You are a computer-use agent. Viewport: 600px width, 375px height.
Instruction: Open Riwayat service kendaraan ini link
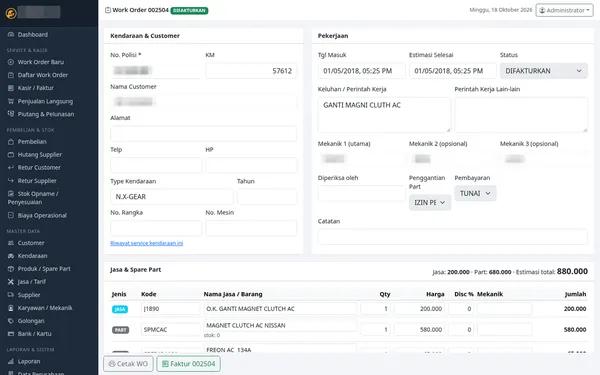(x=147, y=243)
